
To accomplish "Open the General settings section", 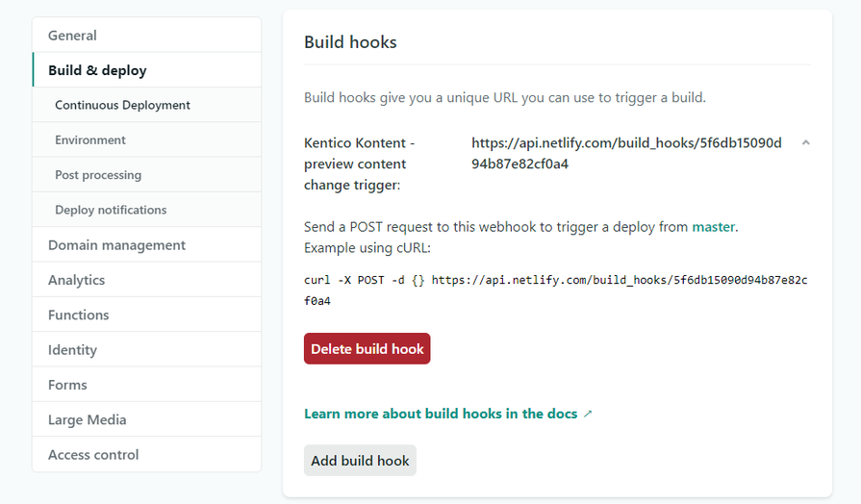I will (x=72, y=36).
